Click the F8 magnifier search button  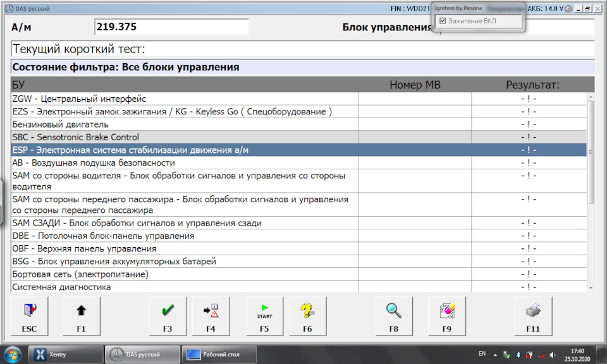tap(394, 316)
